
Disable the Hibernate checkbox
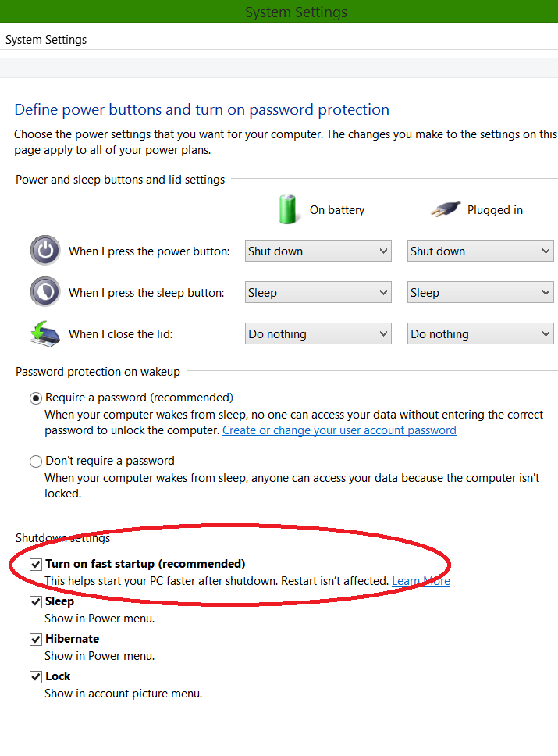36,640
